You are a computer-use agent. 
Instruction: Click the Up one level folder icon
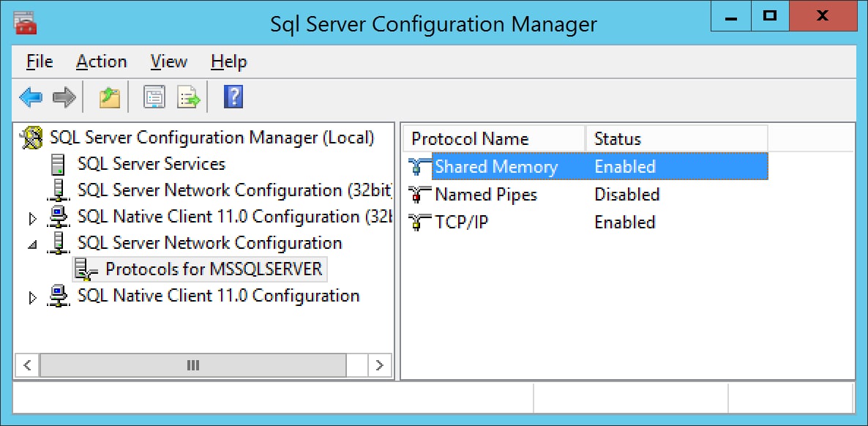pos(110,98)
